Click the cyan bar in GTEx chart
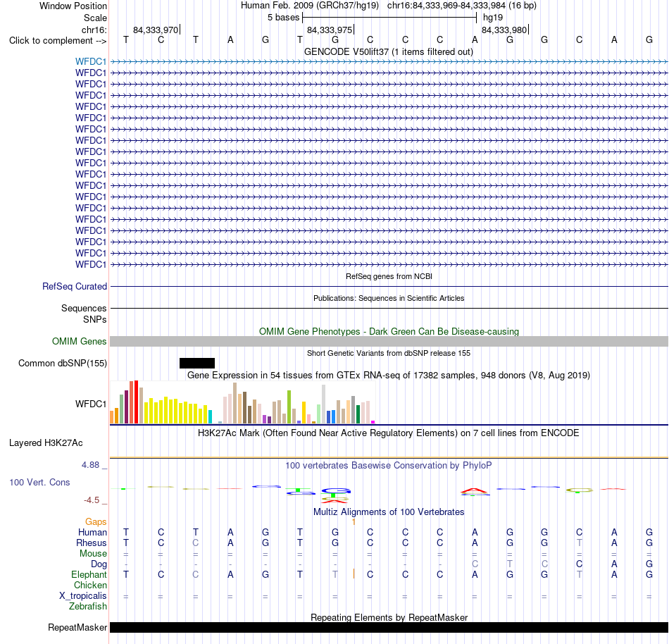The width and height of the screenshot is (669, 644). point(210,417)
